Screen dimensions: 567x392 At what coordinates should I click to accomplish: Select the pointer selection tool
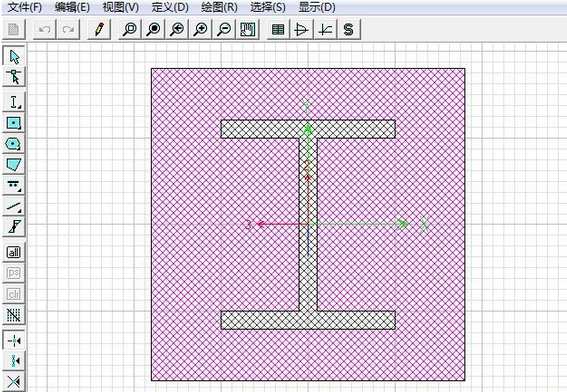pos(14,56)
